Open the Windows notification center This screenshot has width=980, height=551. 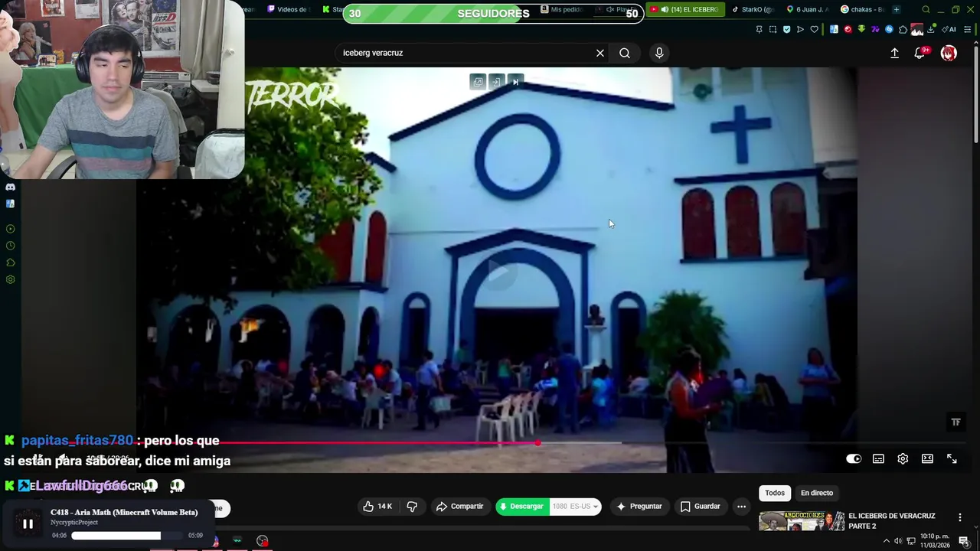pos(964,541)
